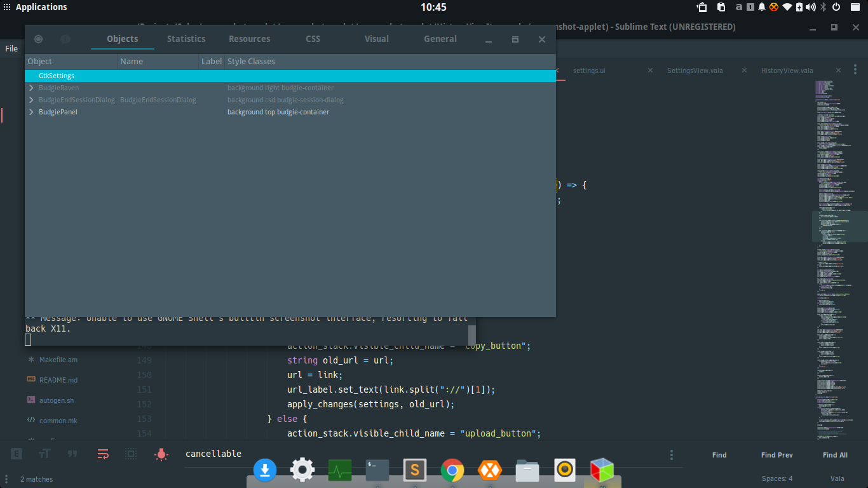Open the settings.ui tab in Sublime
This screenshot has height=488, width=868.
(x=589, y=71)
